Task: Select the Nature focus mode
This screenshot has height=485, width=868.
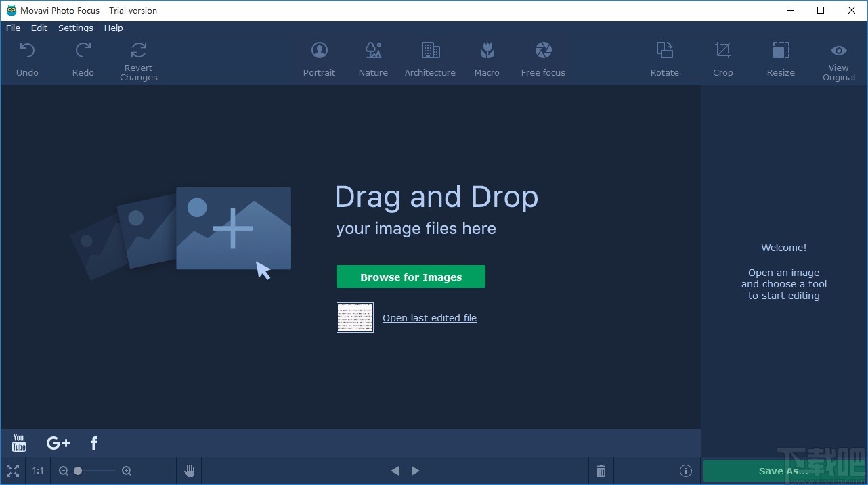Action: (373, 51)
